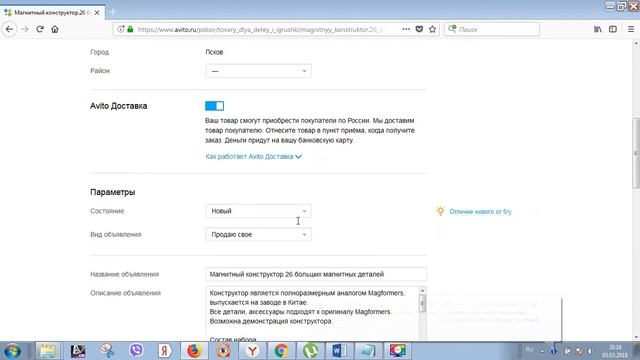Go back to the previous page
The height and width of the screenshot is (360, 640).
[9, 29]
